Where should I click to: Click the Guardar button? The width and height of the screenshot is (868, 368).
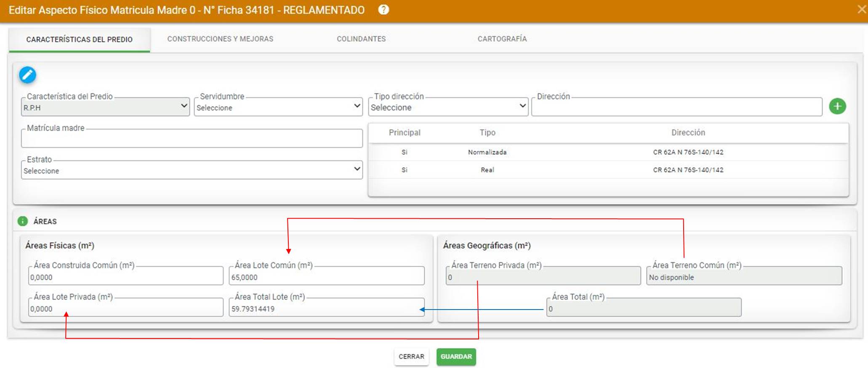(456, 357)
